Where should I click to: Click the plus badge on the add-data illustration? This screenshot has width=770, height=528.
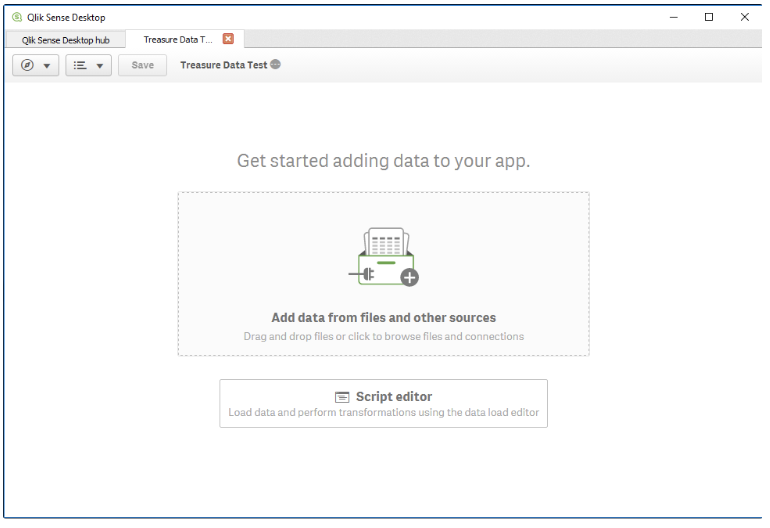click(408, 277)
